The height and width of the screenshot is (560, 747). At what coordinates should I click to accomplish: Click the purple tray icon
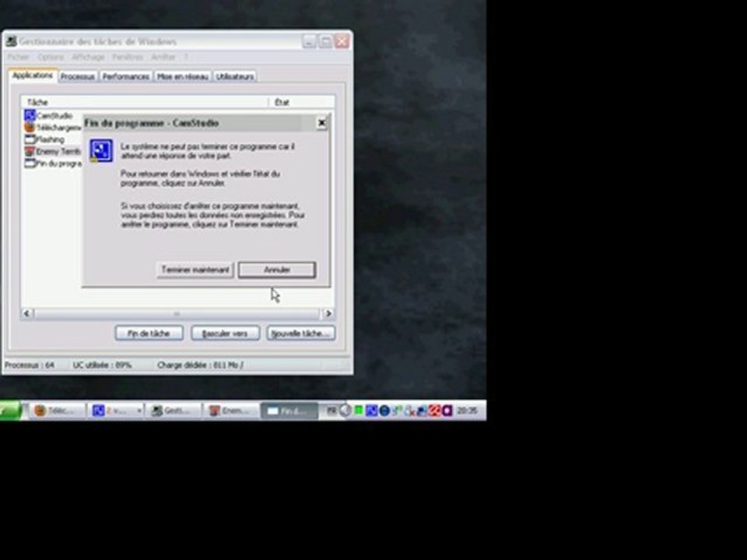point(447,411)
